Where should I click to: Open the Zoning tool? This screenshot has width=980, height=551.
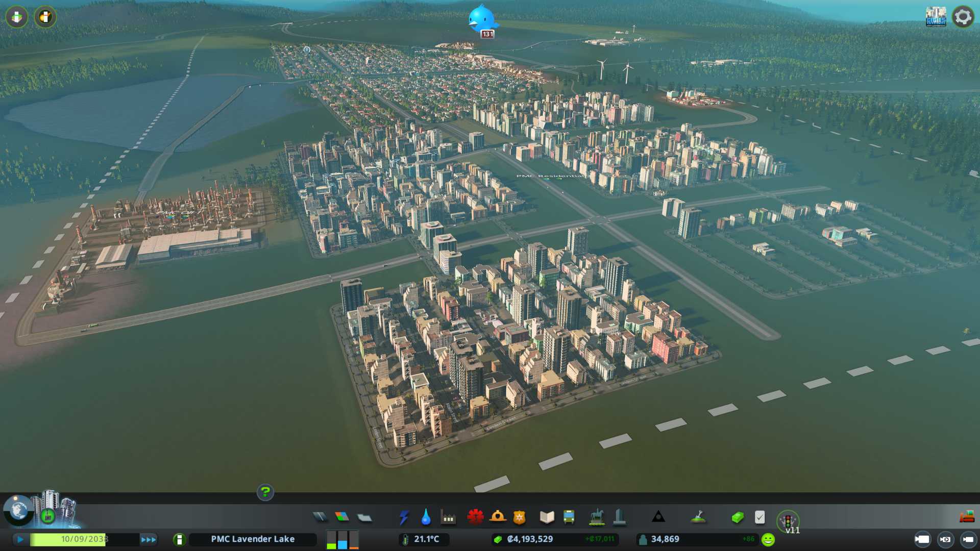pos(342,517)
